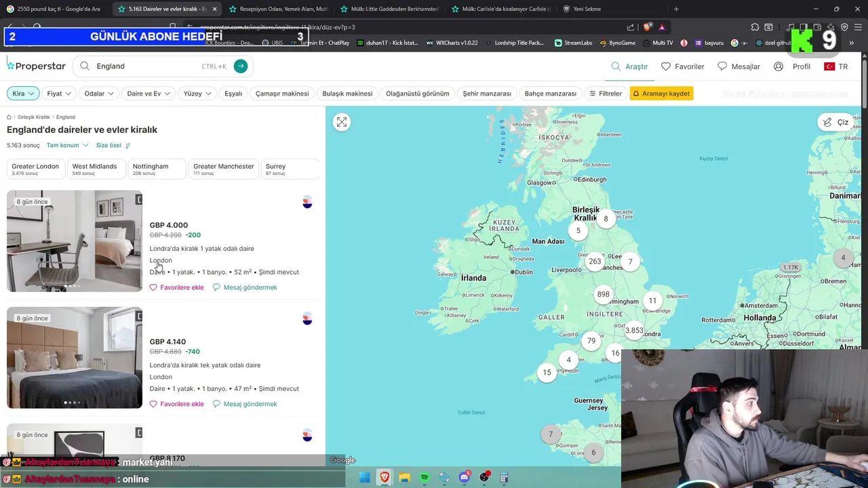Expand the map to fullscreen
This screenshot has height=488, width=868.
[x=342, y=122]
